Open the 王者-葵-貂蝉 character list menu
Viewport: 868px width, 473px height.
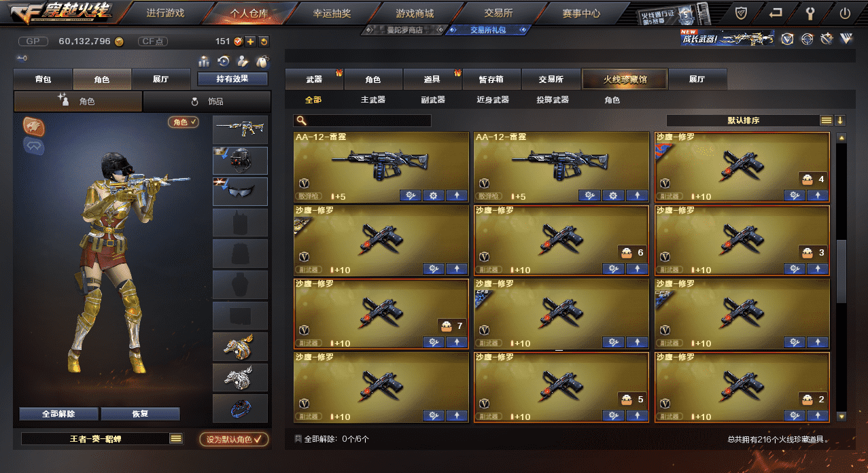(x=176, y=439)
